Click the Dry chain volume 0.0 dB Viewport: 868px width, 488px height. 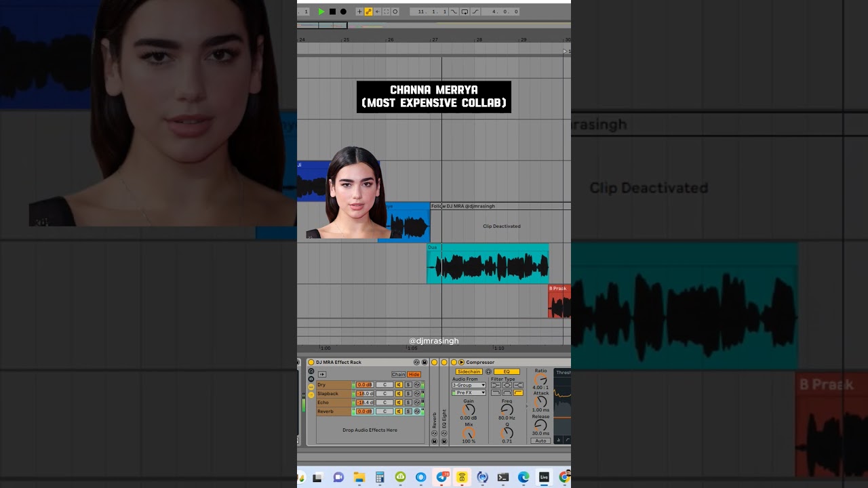coord(365,385)
